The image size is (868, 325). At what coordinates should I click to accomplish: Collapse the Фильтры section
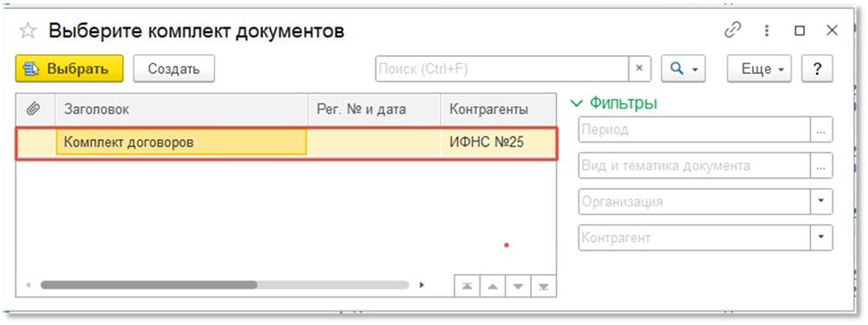(x=615, y=102)
